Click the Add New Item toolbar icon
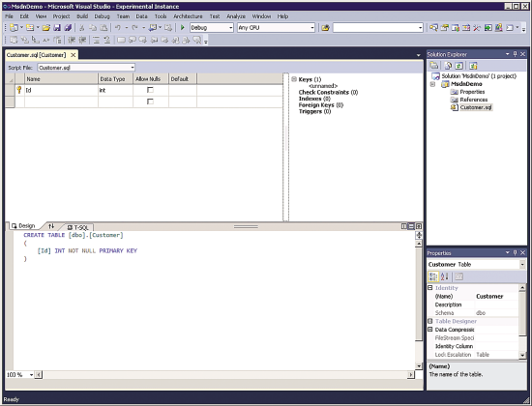Image resolution: width=532 pixels, height=406 pixels. 30,28
